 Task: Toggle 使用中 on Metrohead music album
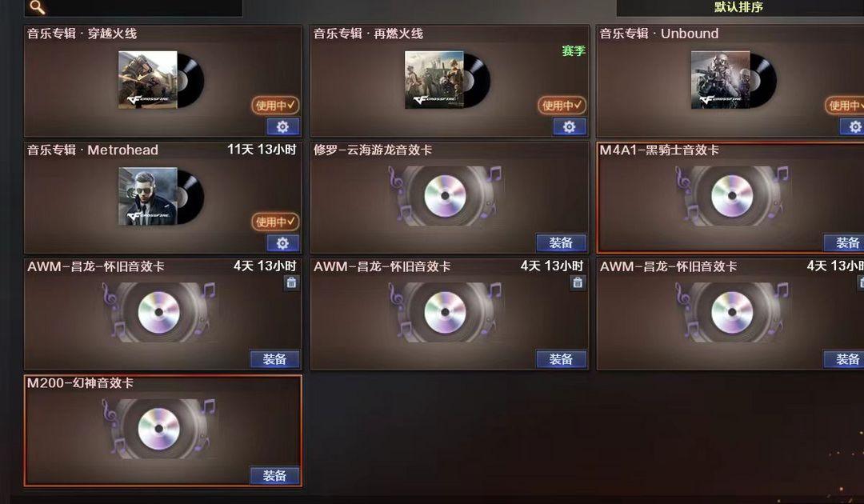275,222
